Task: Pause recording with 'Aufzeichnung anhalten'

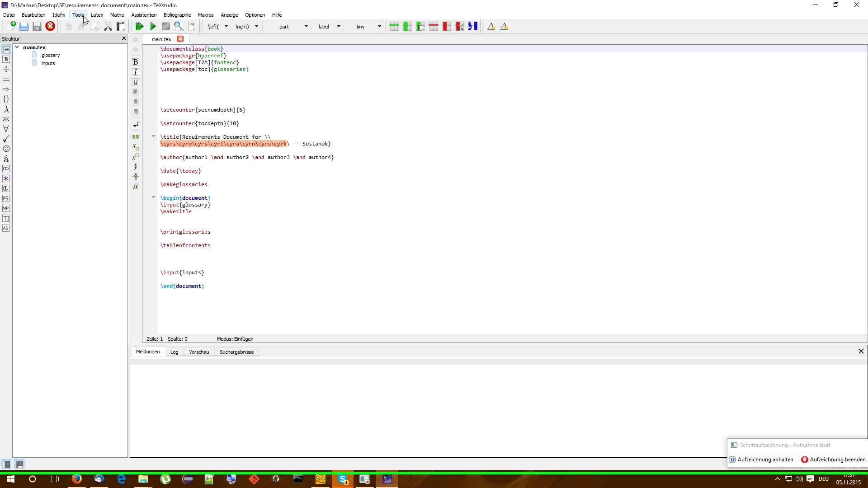Action: [761, 460]
